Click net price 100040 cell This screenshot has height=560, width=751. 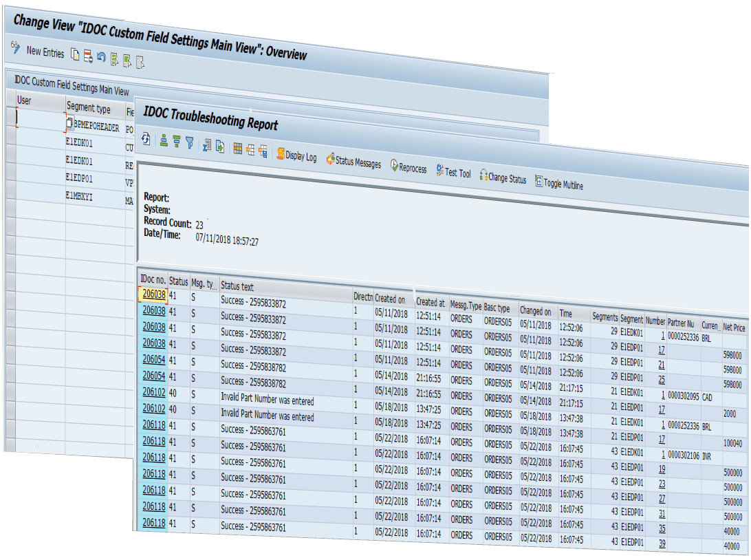click(733, 443)
